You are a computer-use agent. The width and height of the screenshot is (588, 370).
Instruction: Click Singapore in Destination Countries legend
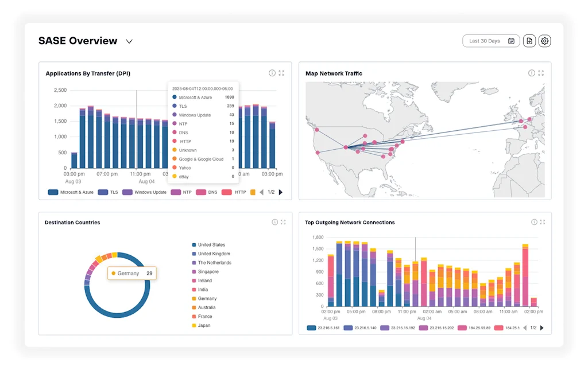pos(208,271)
